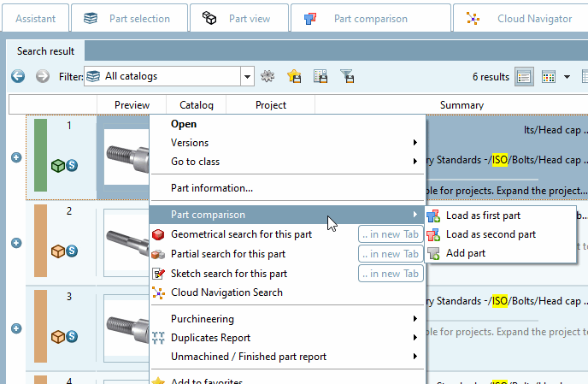Open Geometrical search in new Tab
The width and height of the screenshot is (588, 384).
point(391,234)
